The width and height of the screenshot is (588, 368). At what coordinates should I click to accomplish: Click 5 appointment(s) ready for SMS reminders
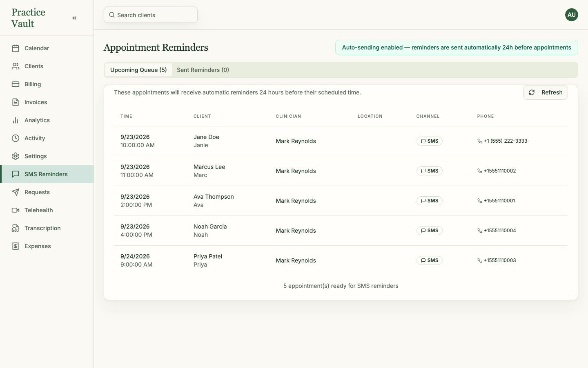coord(341,286)
